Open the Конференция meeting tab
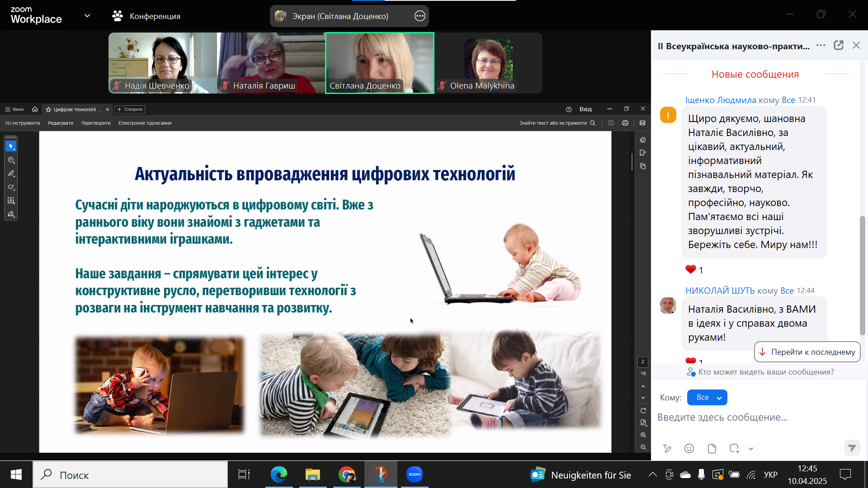The height and width of the screenshot is (488, 868). [x=146, y=16]
